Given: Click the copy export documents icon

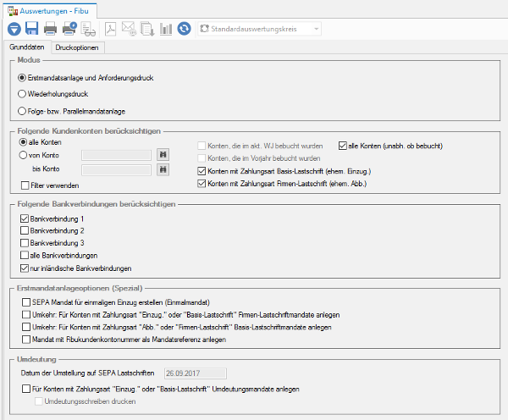Looking at the screenshot, I should (147, 29).
